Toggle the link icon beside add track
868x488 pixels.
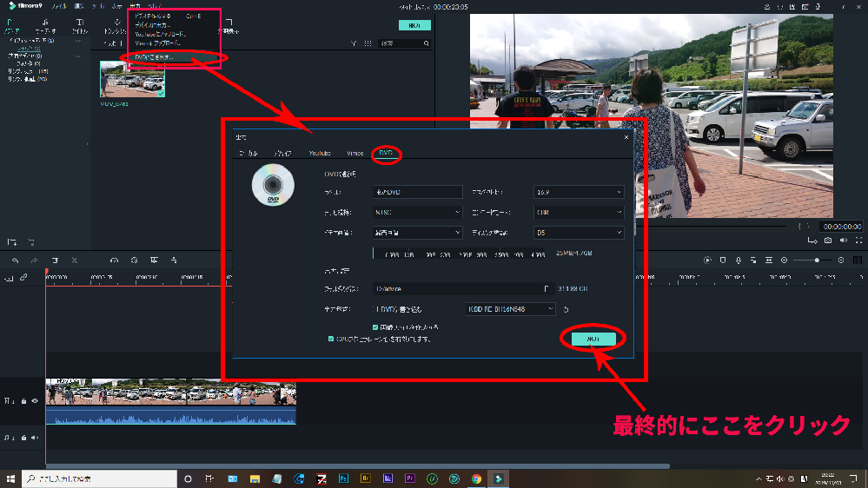[23, 278]
